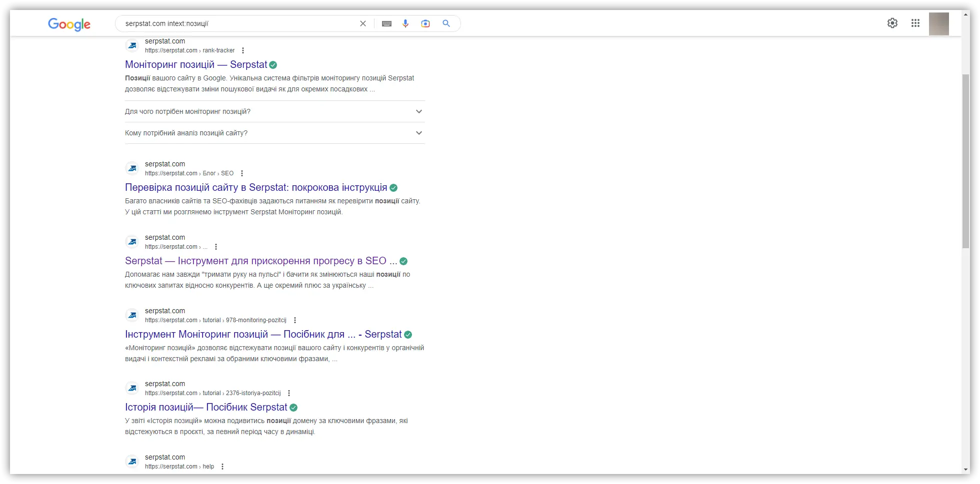Open more options for serpstat.com › help result
This screenshot has width=980, height=484.
click(x=222, y=467)
